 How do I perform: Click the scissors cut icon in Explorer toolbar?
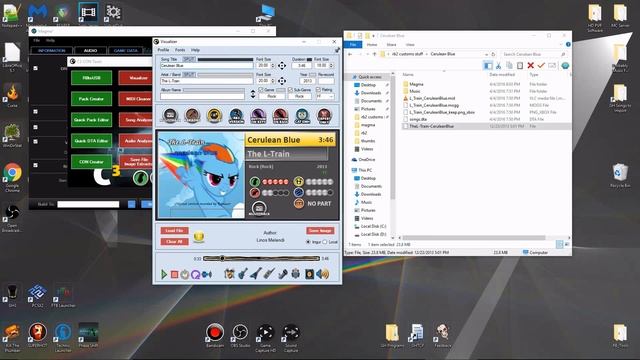click(x=498, y=65)
